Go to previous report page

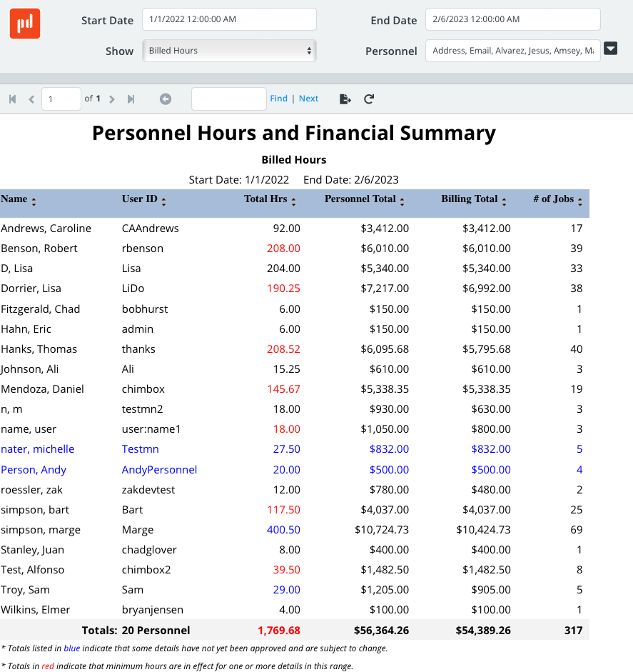(x=31, y=99)
